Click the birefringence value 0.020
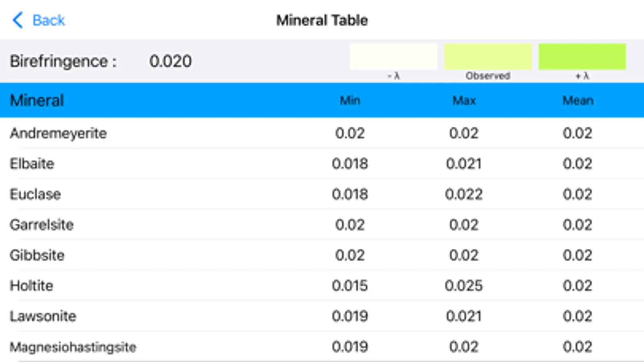The width and height of the screenshot is (644, 362). 170,61
